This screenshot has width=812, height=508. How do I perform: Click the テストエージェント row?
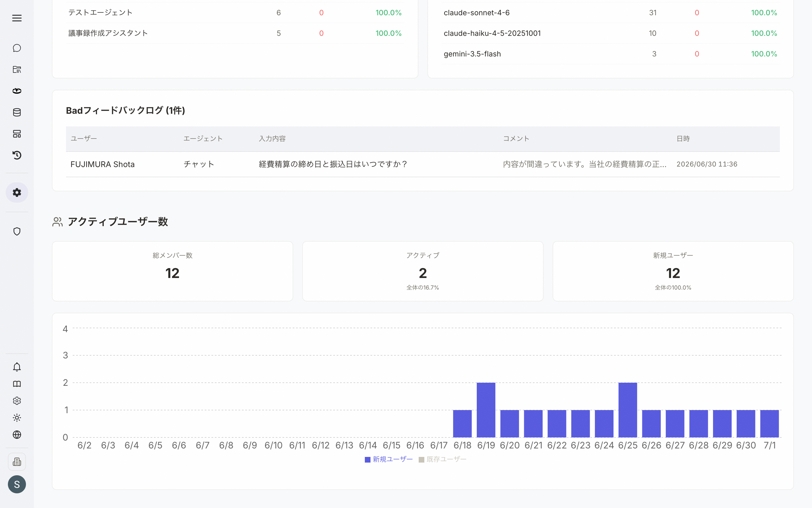coord(235,13)
